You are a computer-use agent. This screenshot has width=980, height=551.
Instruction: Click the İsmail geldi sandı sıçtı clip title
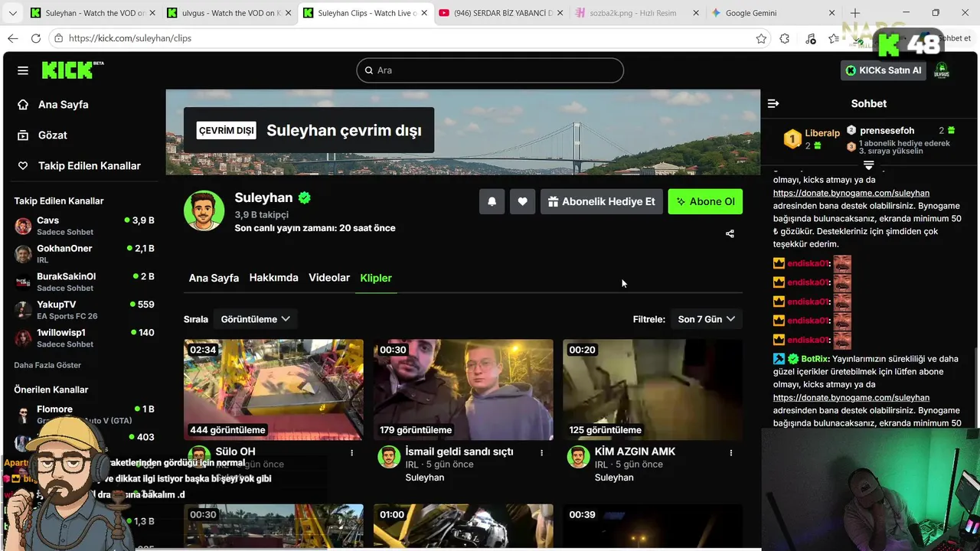[459, 452]
